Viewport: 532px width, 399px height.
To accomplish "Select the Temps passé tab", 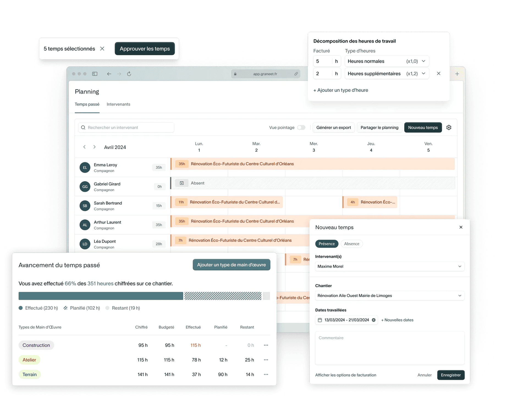I will pyautogui.click(x=87, y=104).
